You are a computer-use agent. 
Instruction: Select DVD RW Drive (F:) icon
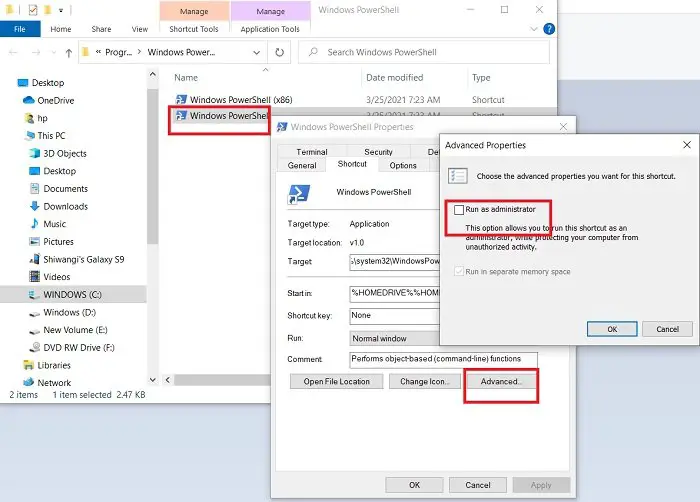34,347
